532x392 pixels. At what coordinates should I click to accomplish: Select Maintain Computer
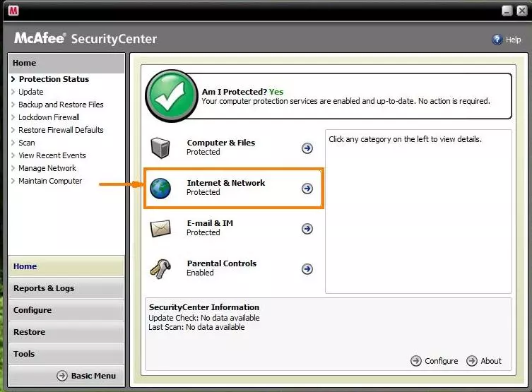pos(50,181)
